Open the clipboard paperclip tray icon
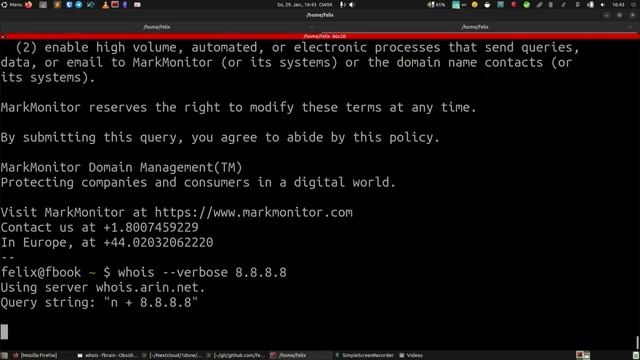640x360 pixels. [x=539, y=4]
